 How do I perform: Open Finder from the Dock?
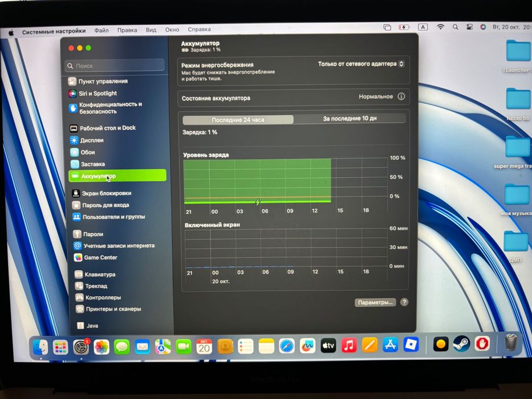40,347
